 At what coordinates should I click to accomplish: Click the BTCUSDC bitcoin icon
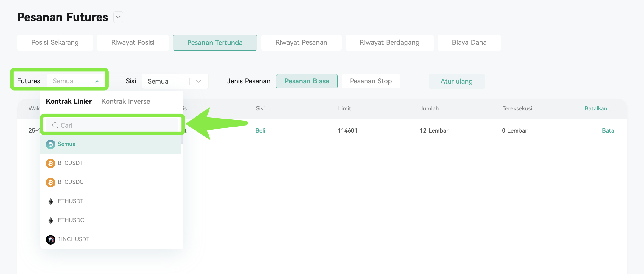coord(51,183)
